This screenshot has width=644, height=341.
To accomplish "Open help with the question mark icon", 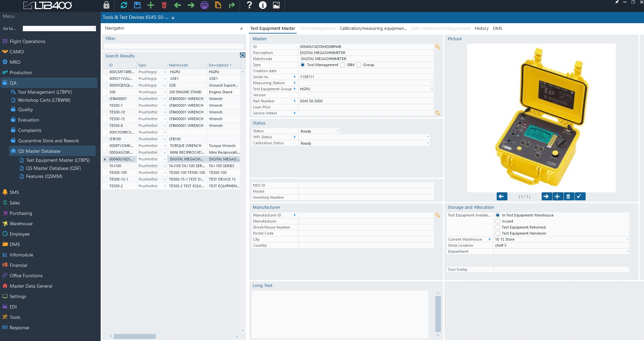I will (249, 5).
